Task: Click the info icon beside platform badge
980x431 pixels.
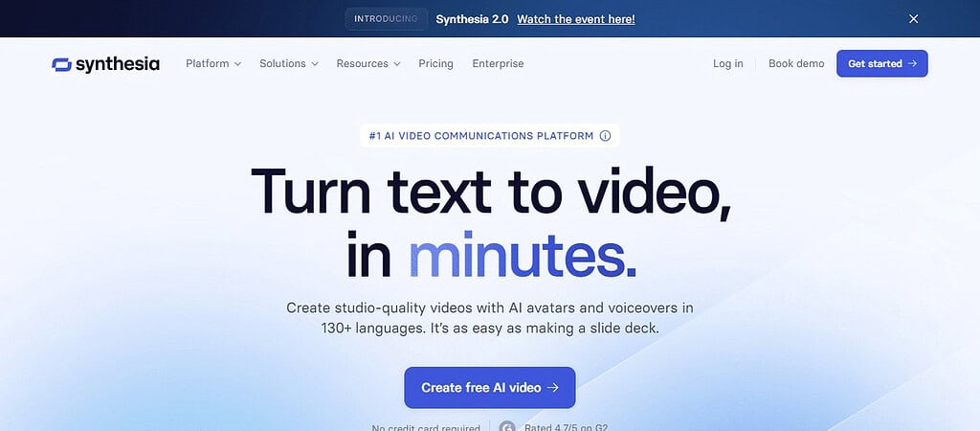Action: point(605,136)
